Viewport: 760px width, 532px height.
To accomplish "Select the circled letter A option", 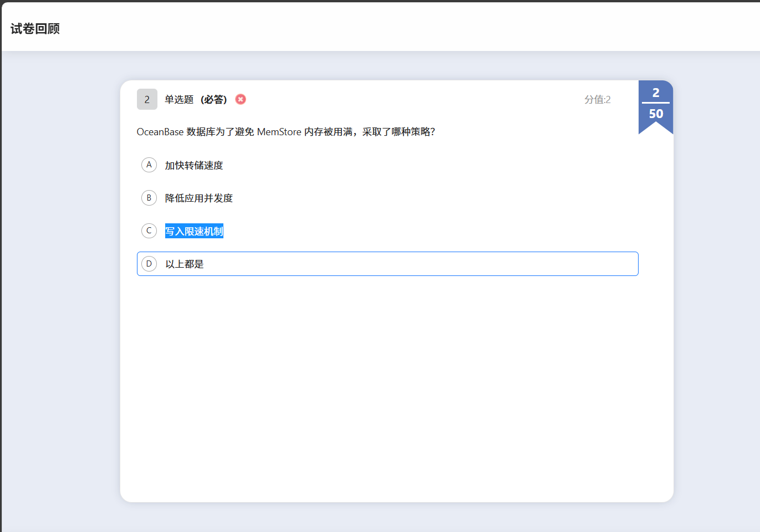I will (x=149, y=165).
